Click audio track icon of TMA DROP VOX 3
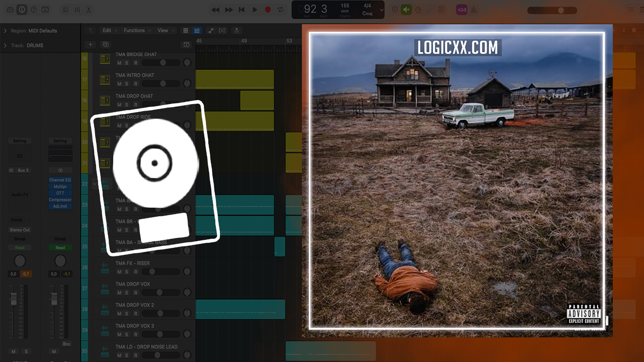The height and width of the screenshot is (362, 644). (x=105, y=330)
